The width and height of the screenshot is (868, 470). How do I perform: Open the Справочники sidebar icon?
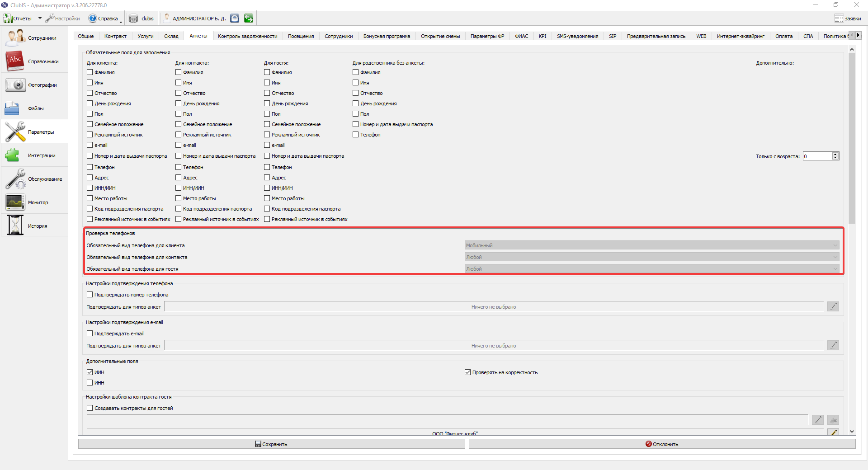point(15,61)
